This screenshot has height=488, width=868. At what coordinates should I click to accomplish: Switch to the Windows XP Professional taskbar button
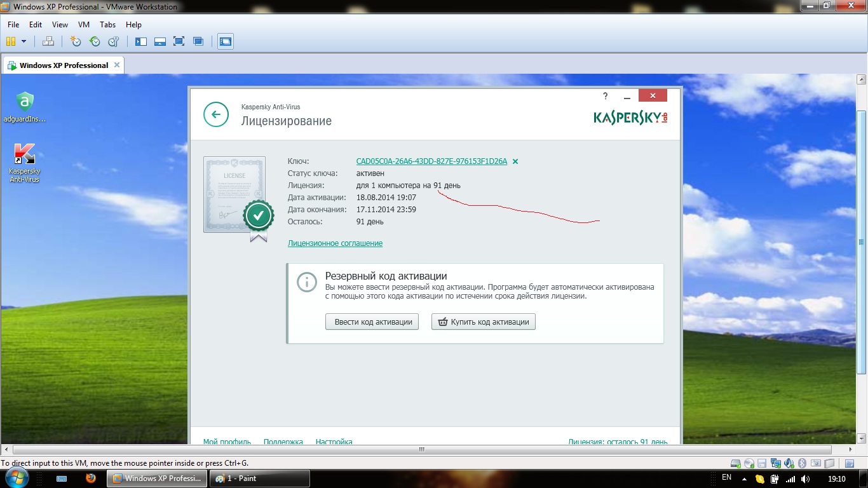(x=157, y=478)
